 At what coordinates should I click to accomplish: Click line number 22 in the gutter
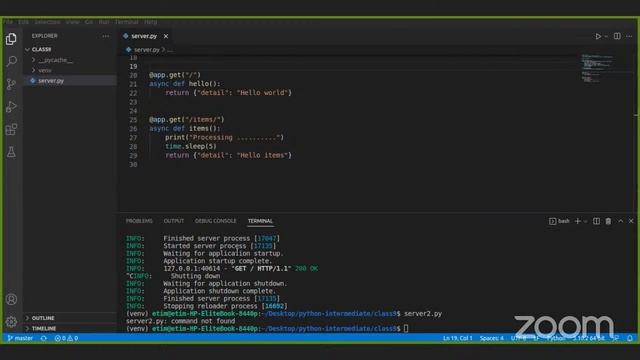133,93
